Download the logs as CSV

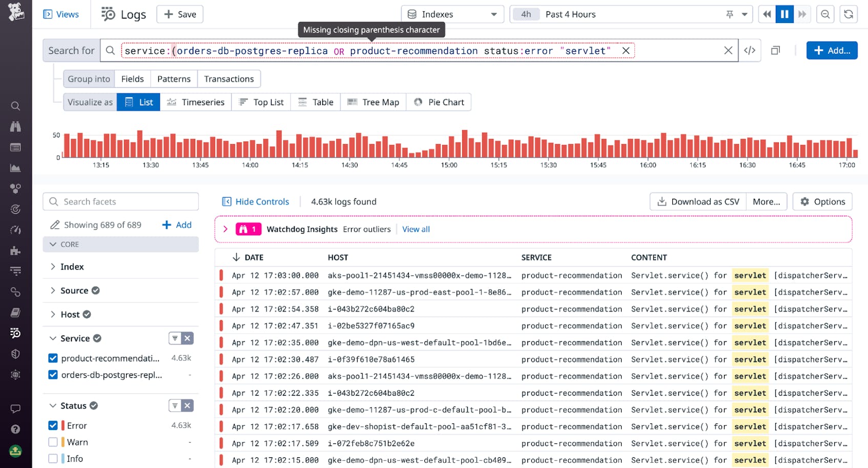coord(697,201)
